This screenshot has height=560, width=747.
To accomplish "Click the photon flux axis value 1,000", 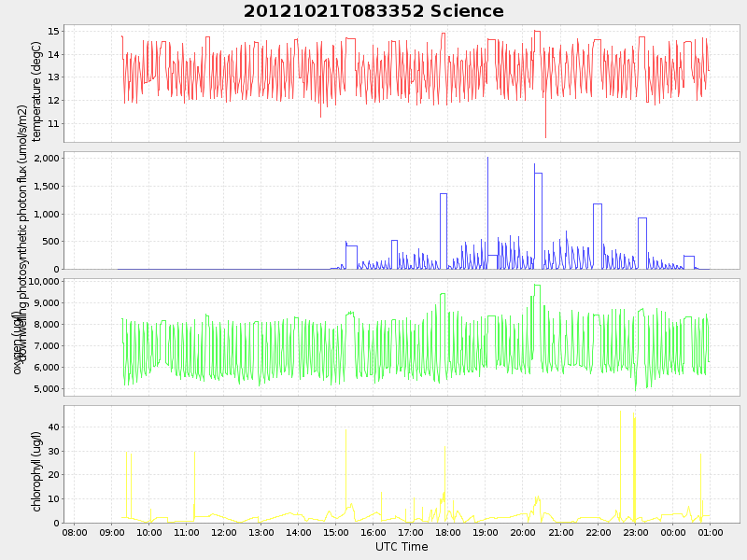I will click(x=46, y=215).
